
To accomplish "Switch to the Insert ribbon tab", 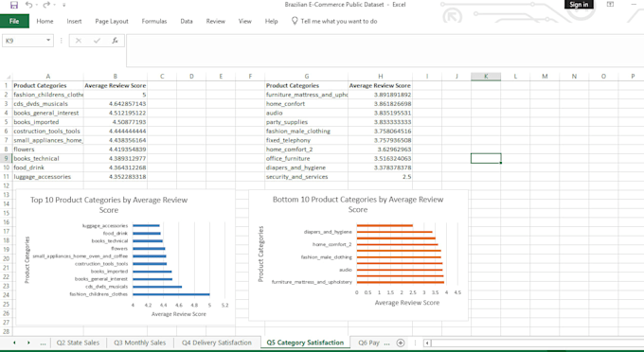I will click(x=74, y=22).
